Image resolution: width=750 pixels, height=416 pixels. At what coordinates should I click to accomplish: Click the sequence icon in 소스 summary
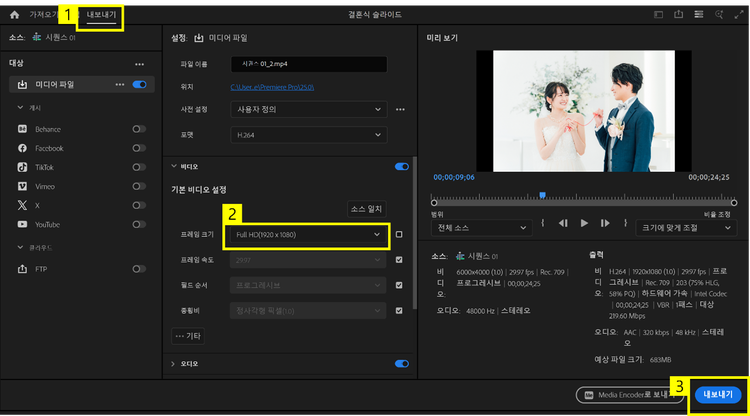click(x=460, y=256)
